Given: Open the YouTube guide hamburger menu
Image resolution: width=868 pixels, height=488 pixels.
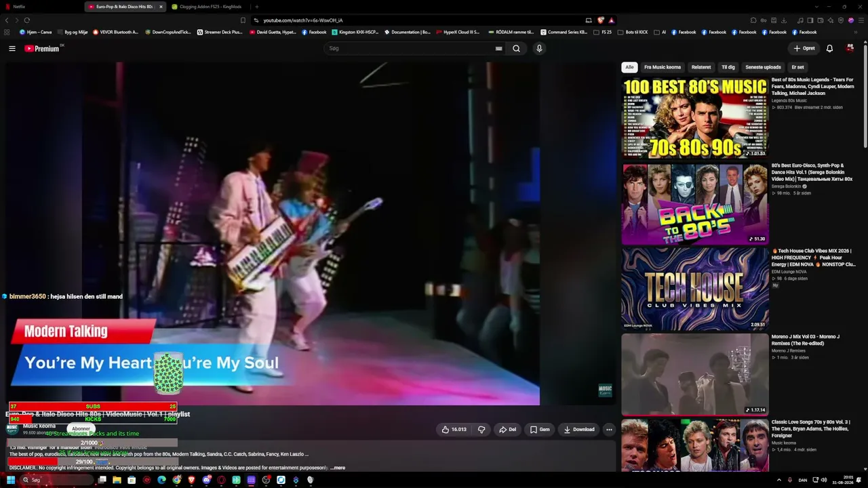Looking at the screenshot, I should (x=12, y=48).
